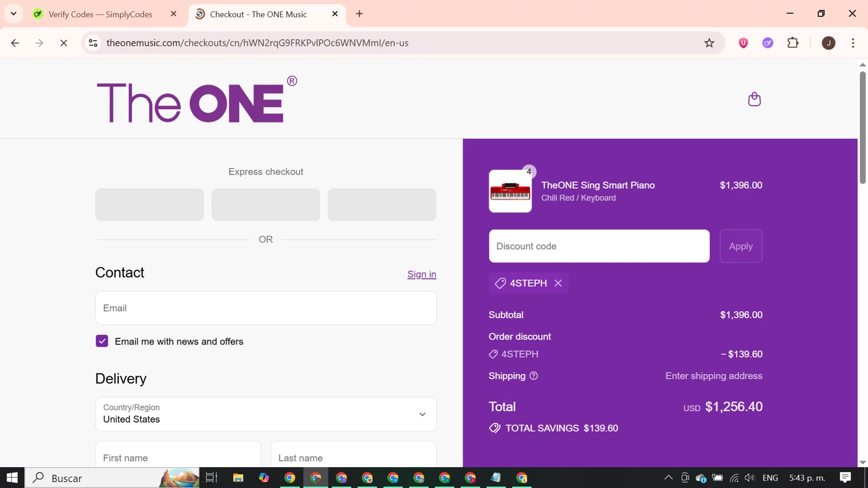
Task: Open the tab search dropdown arrow
Action: click(13, 14)
